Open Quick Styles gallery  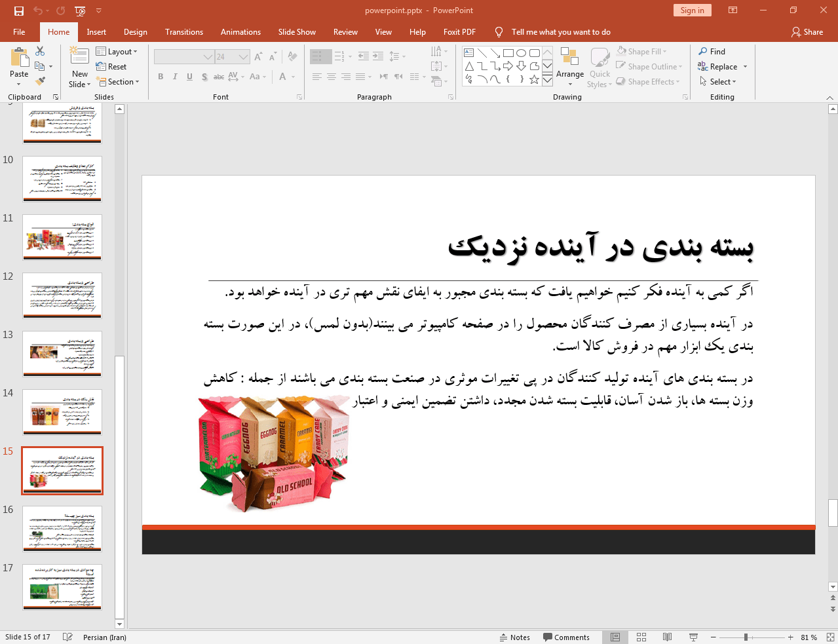pos(600,67)
